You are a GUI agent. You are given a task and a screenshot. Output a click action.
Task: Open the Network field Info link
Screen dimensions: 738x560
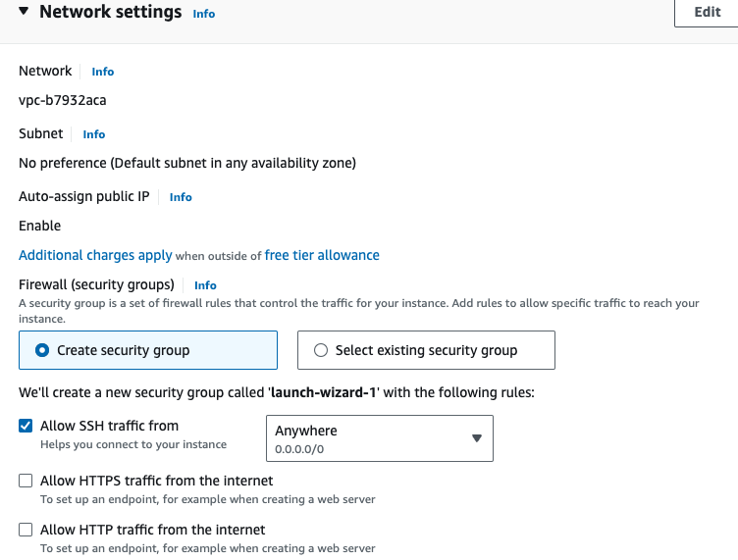click(103, 72)
